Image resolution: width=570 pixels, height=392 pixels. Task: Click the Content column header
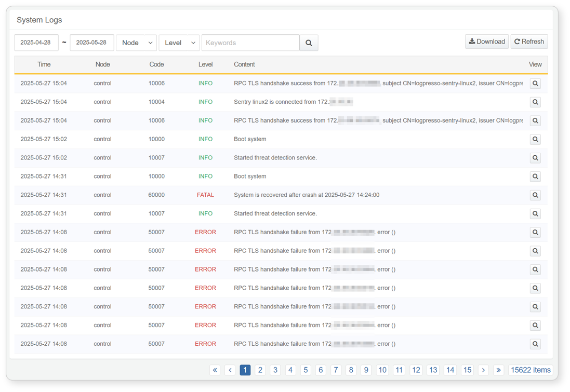point(244,64)
